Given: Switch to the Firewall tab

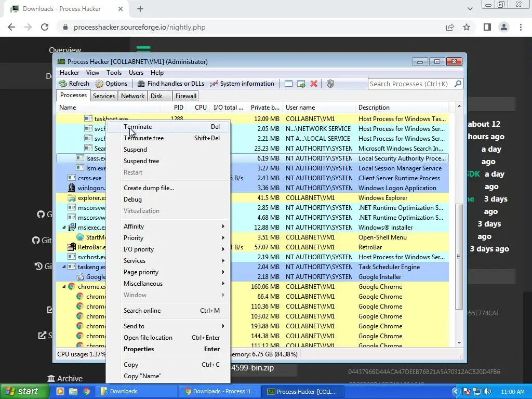Looking at the screenshot, I should click(x=185, y=96).
